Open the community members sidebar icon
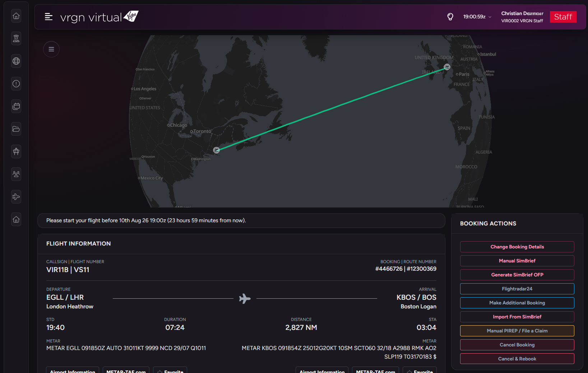The image size is (588, 373). tap(16, 174)
